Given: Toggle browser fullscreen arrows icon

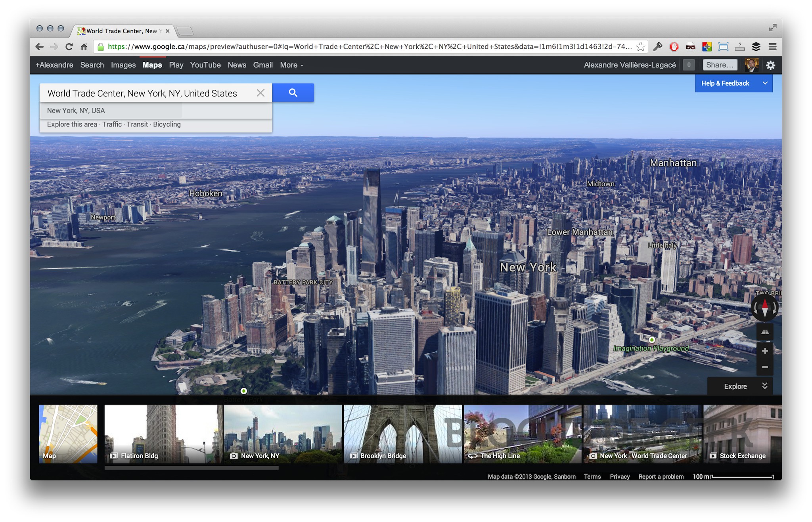Looking at the screenshot, I should [772, 28].
